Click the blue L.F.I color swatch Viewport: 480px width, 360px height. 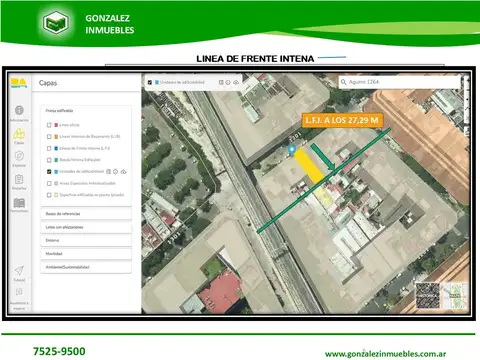56,148
